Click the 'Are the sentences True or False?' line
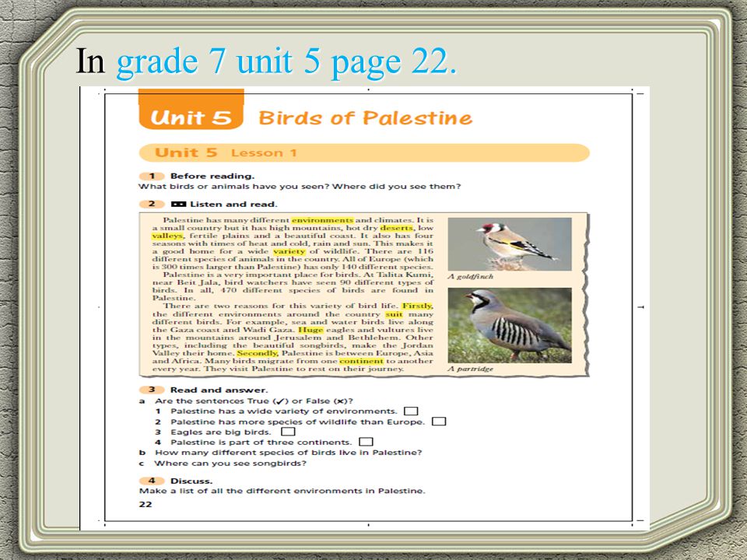Screen dimensions: 747x560 click(254, 401)
